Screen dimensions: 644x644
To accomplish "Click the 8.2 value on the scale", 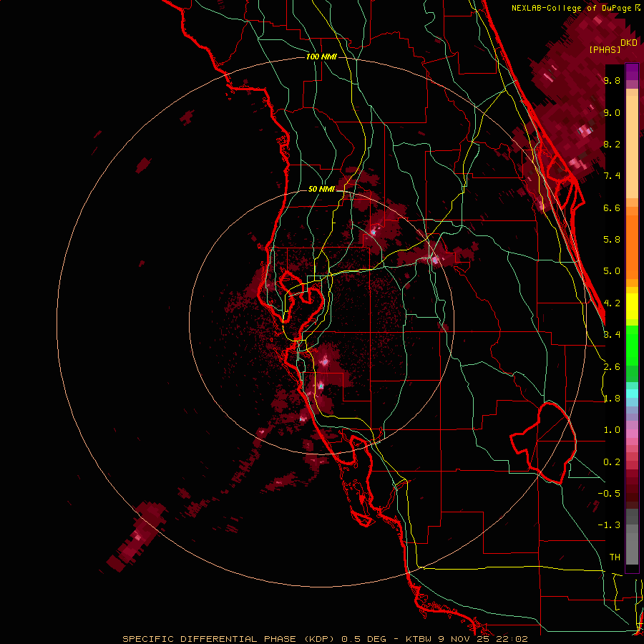I will click(612, 145).
